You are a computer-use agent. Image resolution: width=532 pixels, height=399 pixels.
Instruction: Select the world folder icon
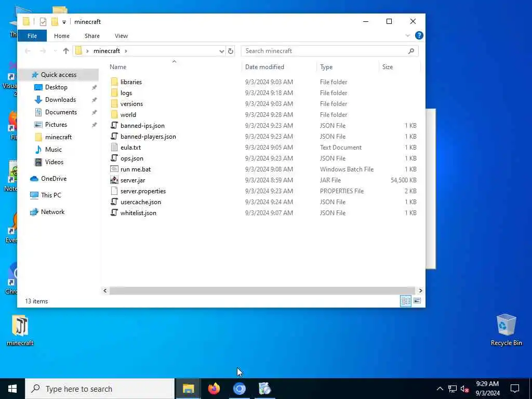114,114
